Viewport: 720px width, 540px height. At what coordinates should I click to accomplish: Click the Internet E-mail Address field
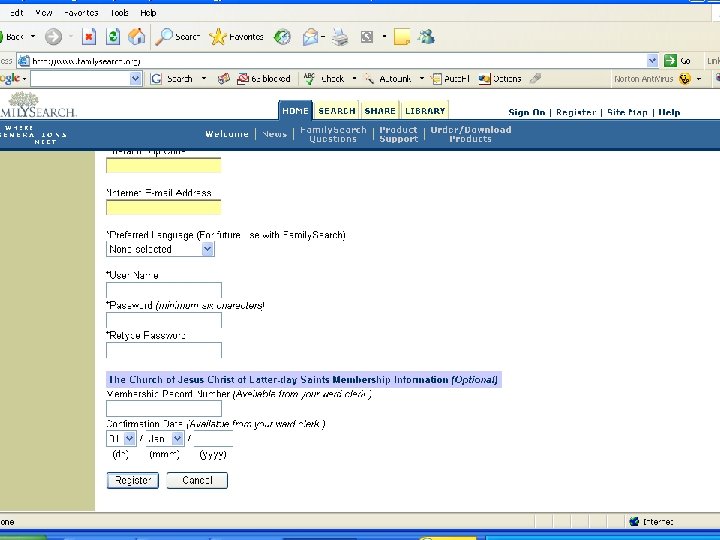pos(163,207)
